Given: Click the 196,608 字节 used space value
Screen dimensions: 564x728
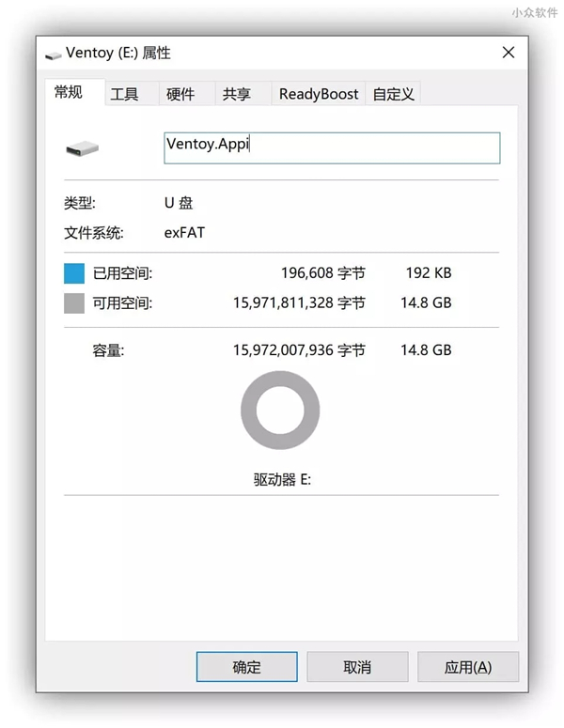Looking at the screenshot, I should pyautogui.click(x=322, y=273).
